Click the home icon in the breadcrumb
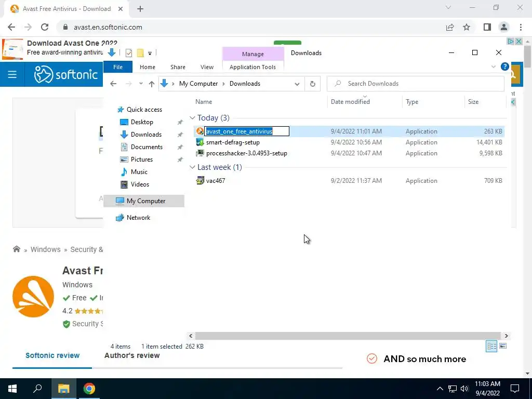Viewport: 532px width, 399px height. click(x=16, y=249)
